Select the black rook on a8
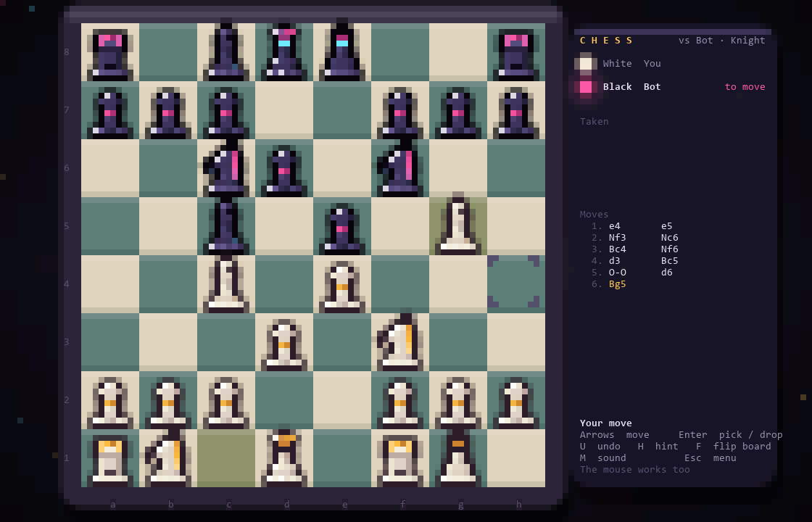Viewport: 812px width, 522px height. tap(109, 52)
